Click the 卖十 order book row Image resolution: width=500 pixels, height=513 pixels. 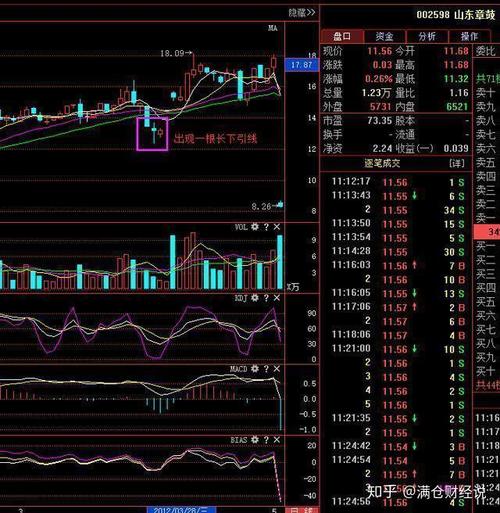click(487, 93)
